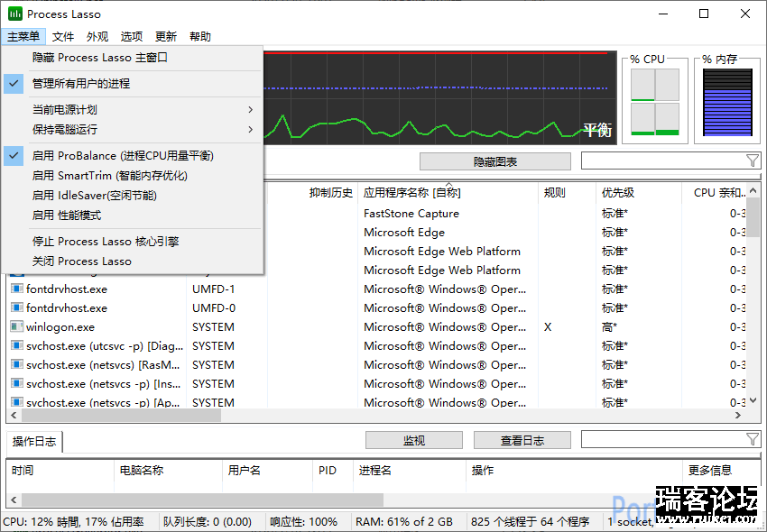767x532 pixels.
Task: Click the svchost.exe (netsvcs -p) [Ins... icon
Action: point(17,384)
